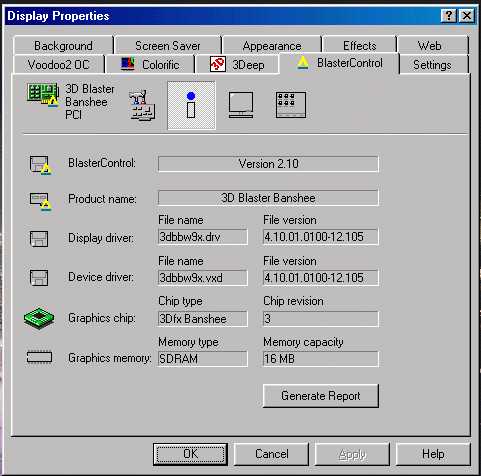Click the Help button at bottom
This screenshot has width=481, height=476.
coord(433,454)
